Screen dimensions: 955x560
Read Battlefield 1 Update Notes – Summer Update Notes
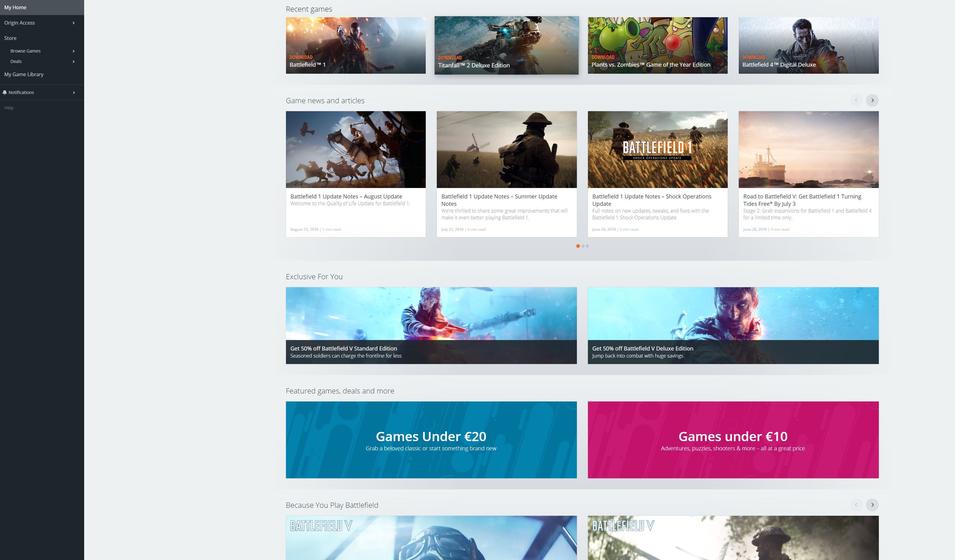[x=499, y=200]
